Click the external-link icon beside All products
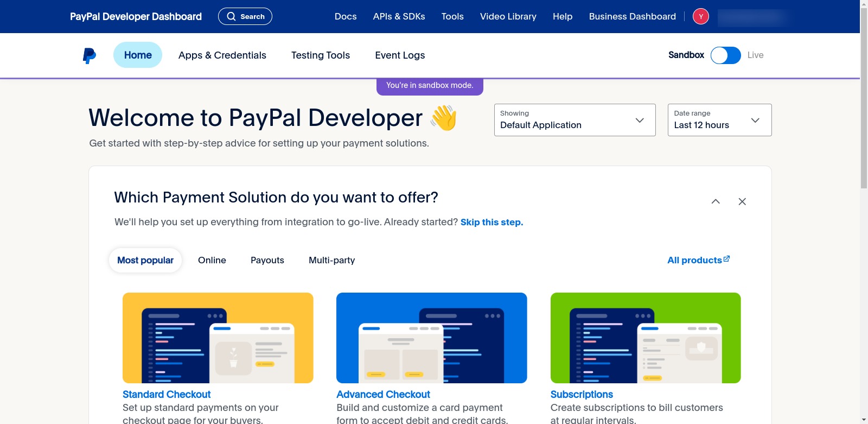 [x=727, y=259]
